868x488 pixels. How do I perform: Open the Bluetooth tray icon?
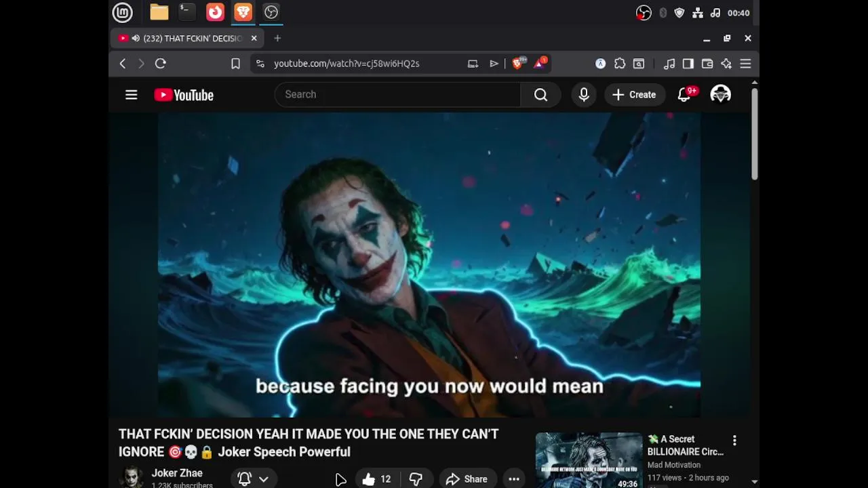click(663, 13)
